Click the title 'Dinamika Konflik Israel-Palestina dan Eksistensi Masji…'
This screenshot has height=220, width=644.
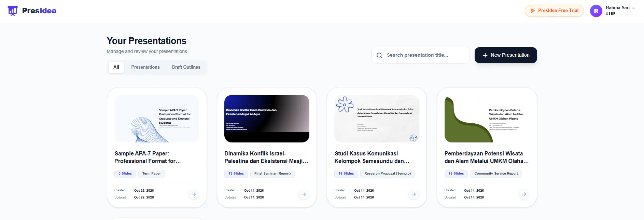tap(266, 157)
